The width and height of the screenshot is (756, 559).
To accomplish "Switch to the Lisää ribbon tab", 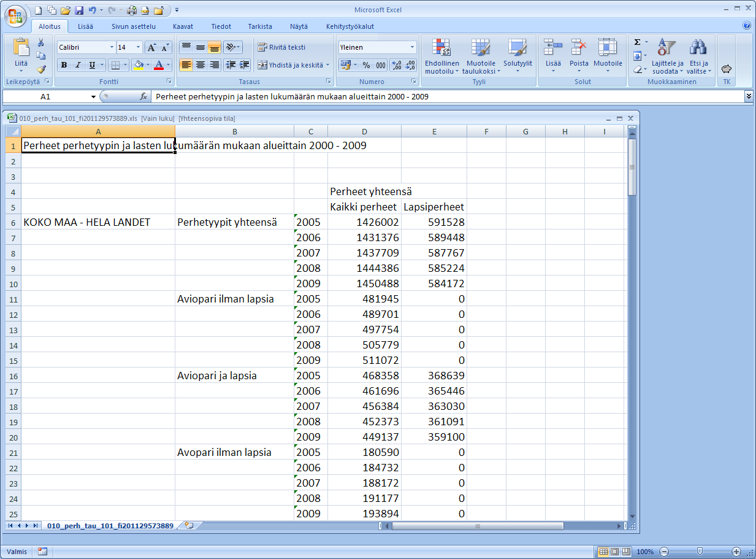I will pos(85,26).
